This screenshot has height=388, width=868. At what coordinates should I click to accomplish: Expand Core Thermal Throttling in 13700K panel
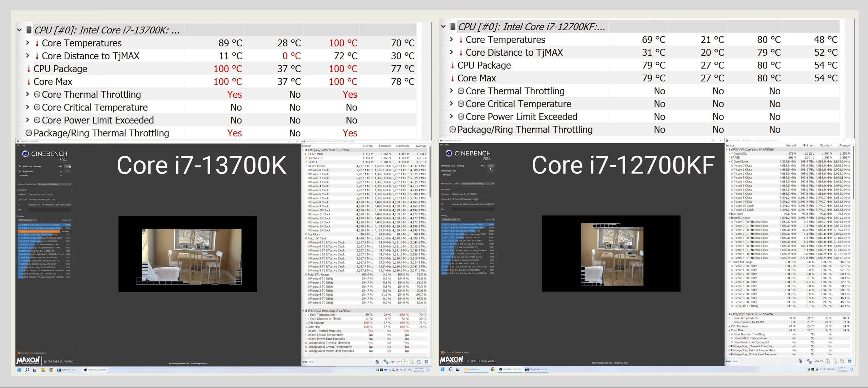coord(27,94)
